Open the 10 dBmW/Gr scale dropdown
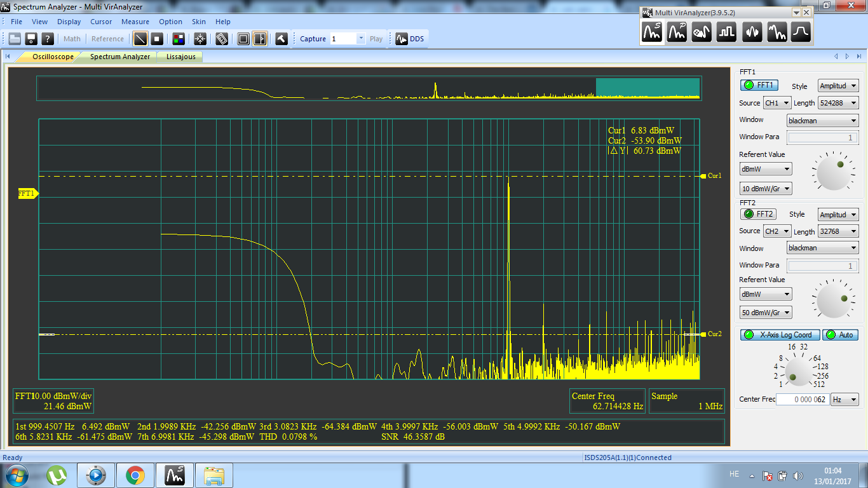Viewport: 868px width, 488px height. (x=766, y=189)
